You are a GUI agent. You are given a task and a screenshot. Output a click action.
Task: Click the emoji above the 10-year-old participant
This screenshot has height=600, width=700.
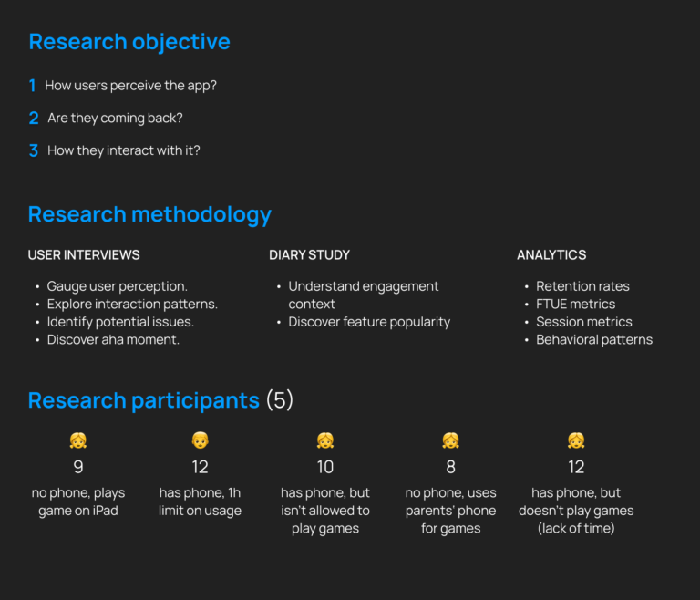click(325, 440)
